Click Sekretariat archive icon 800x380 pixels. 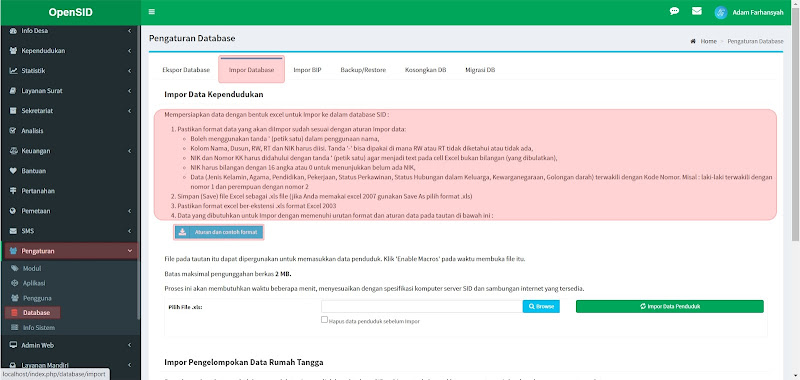13,111
